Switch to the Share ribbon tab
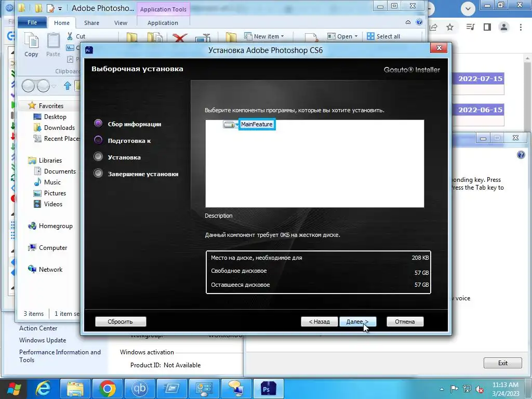 click(x=91, y=23)
